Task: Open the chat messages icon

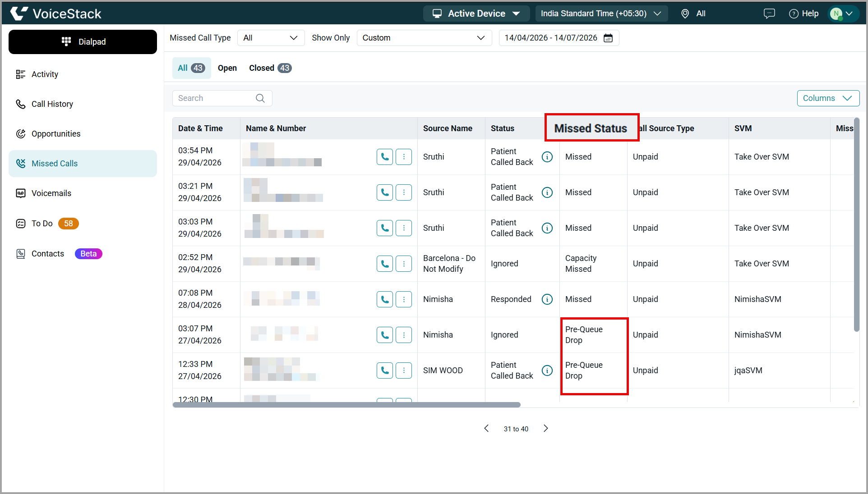Action: (769, 14)
